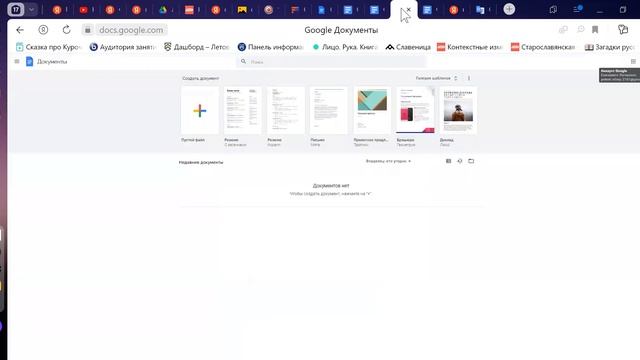Open the second Резюме template thumbnail
This screenshot has width=640, height=360.
click(x=286, y=111)
